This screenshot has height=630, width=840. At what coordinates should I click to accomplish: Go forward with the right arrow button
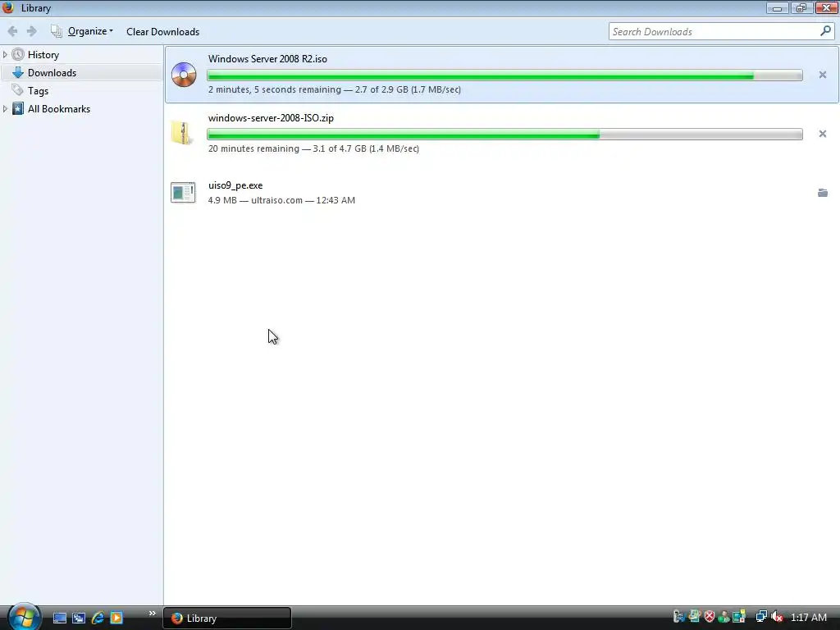[x=32, y=32]
